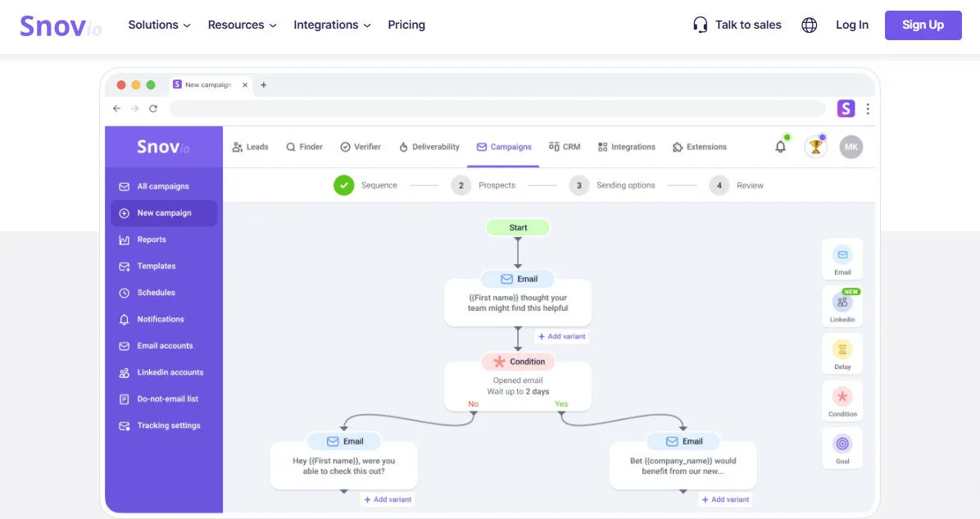This screenshot has height=519, width=980.
Task: Expand the Resources menu
Action: (x=241, y=25)
